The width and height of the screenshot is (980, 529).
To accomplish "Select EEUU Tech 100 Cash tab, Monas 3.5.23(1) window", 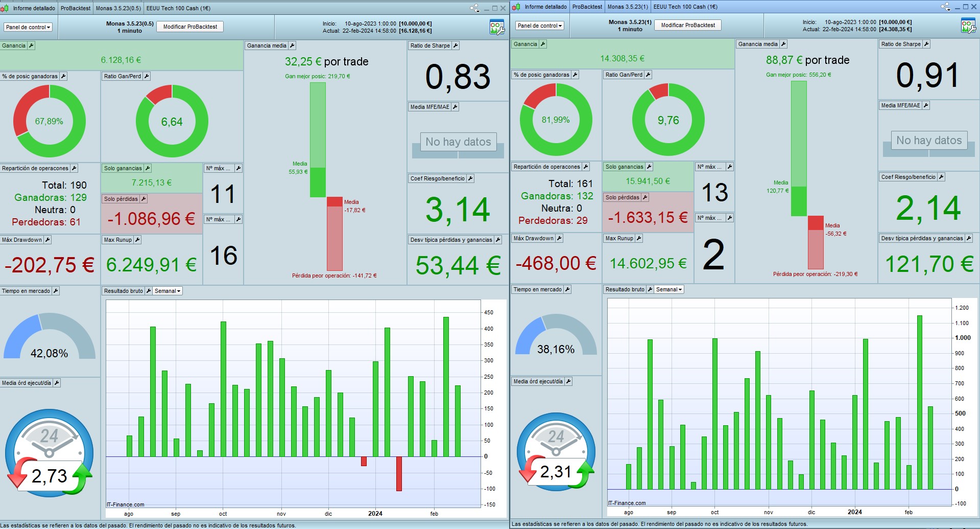I will pyautogui.click(x=685, y=7).
